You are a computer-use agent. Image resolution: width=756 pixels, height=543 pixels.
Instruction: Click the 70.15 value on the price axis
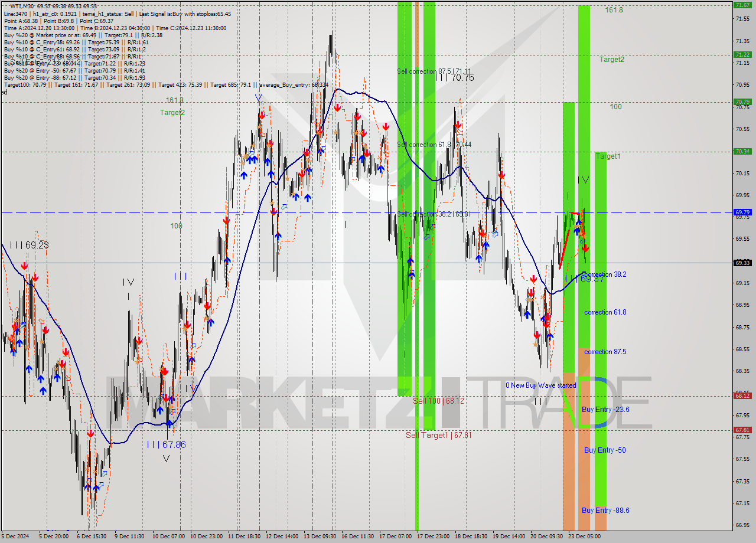(743, 173)
